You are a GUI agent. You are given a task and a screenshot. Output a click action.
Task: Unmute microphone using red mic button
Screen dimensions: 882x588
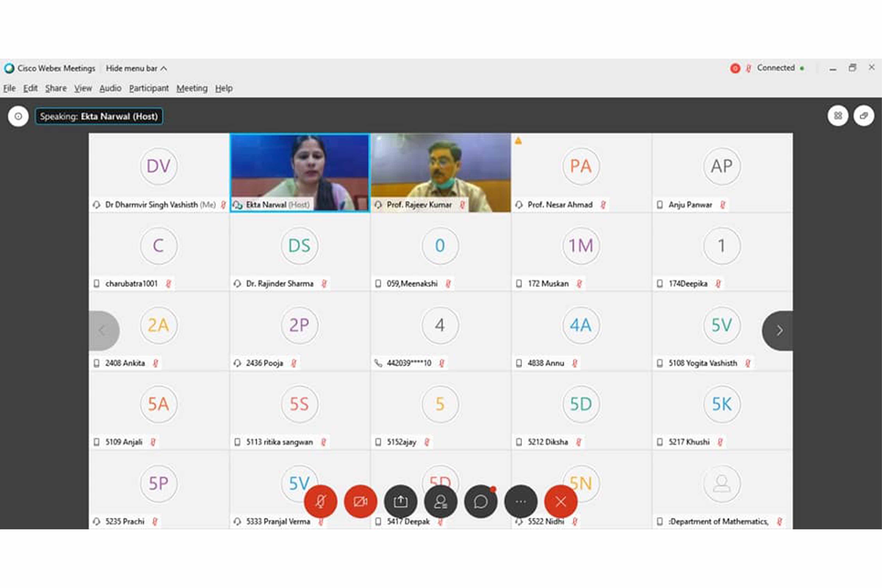coord(320,501)
